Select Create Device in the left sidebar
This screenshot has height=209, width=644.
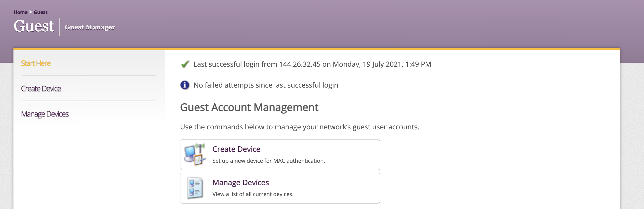41,89
